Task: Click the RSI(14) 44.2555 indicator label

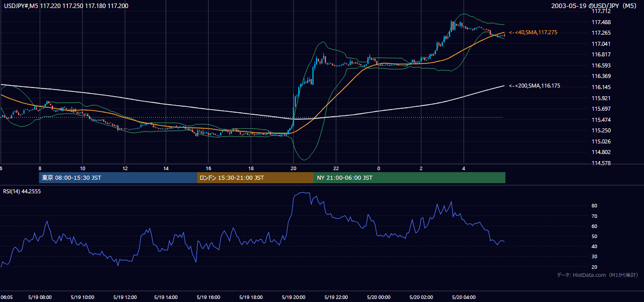Action: 21,191
